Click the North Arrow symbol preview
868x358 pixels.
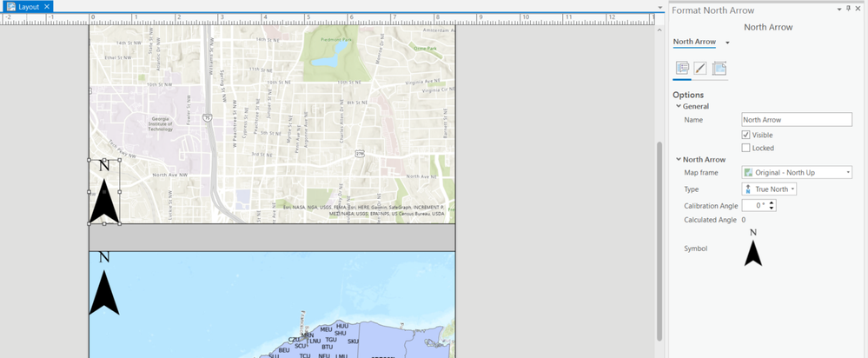coord(752,248)
